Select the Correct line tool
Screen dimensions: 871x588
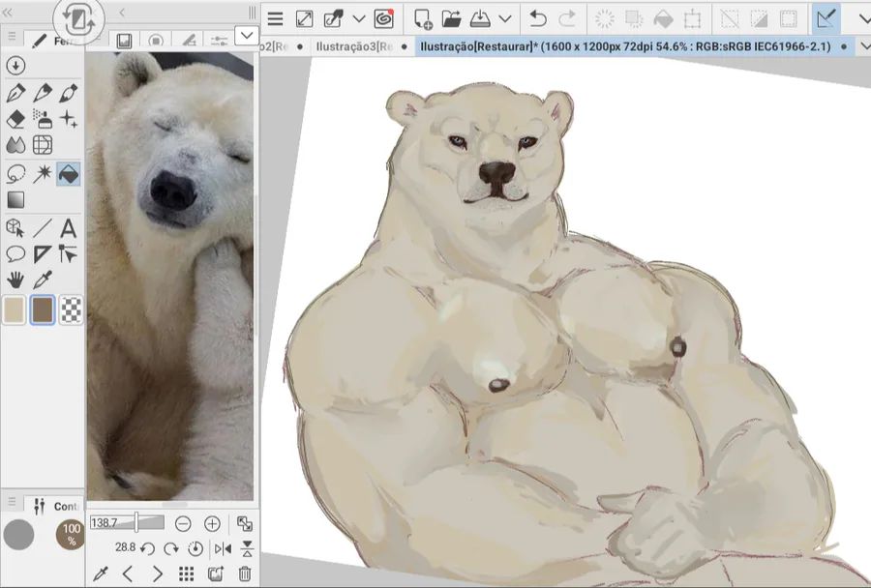point(69,254)
